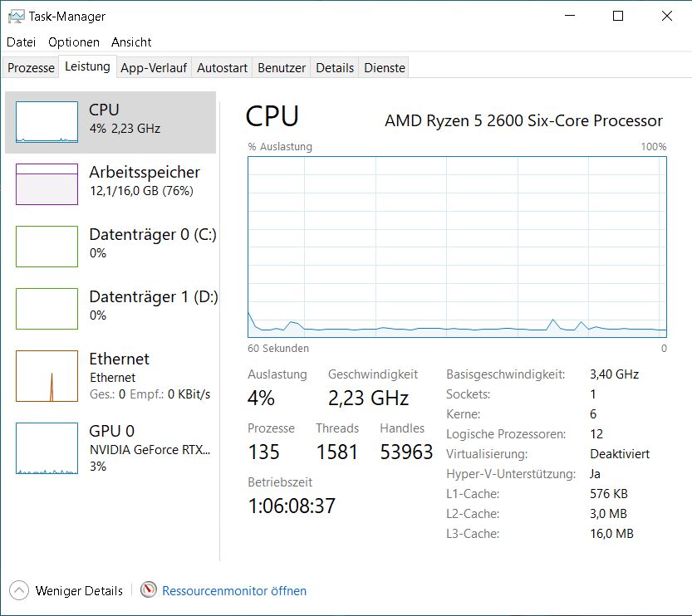The image size is (692, 616).
Task: Collapse view with Weniger Details arrow icon
Action: click(19, 590)
